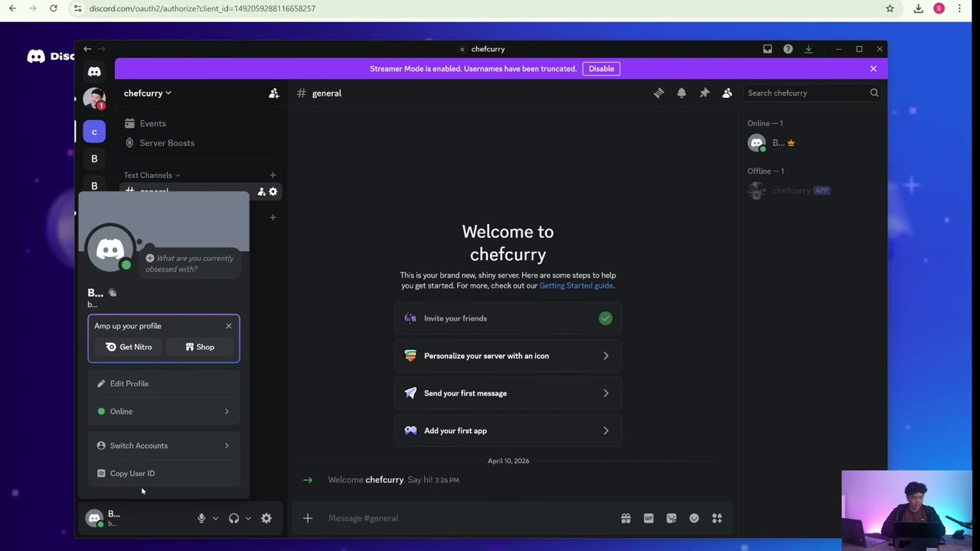
Task: Collapse the Text Channels category
Action: [152, 175]
